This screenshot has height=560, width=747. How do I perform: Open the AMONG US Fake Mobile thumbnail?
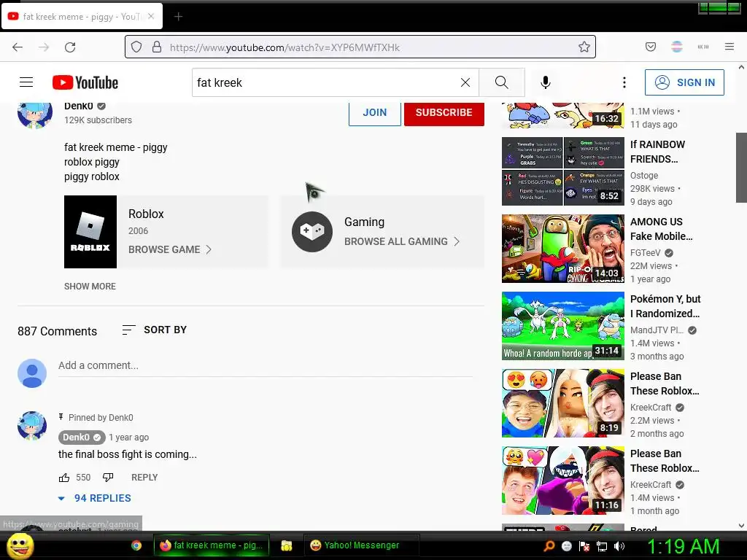click(x=563, y=249)
